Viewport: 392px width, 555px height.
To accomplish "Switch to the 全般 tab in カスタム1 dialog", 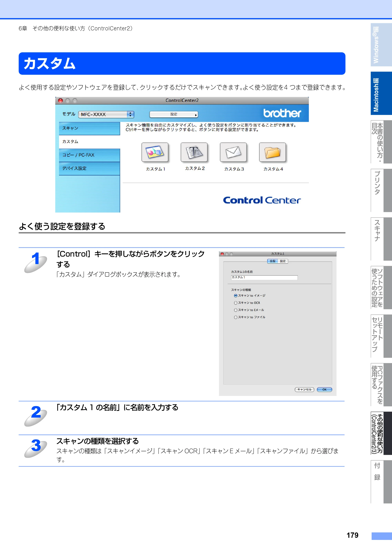I will click(273, 261).
